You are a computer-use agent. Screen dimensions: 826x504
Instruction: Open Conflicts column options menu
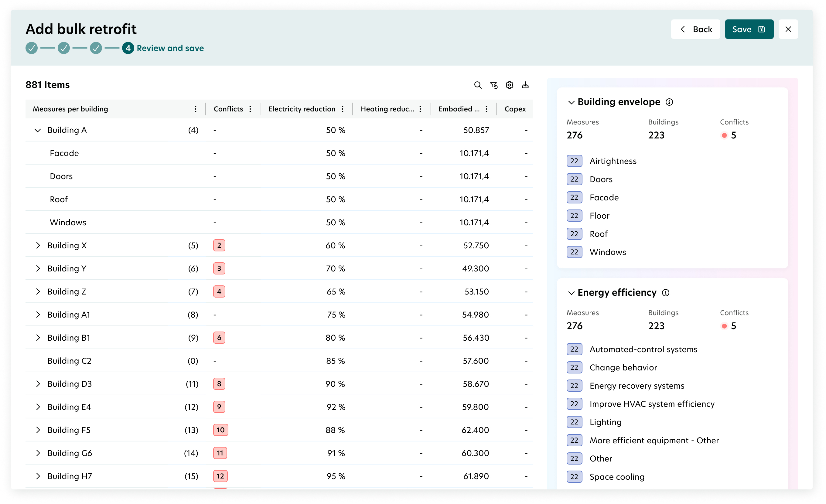point(251,109)
